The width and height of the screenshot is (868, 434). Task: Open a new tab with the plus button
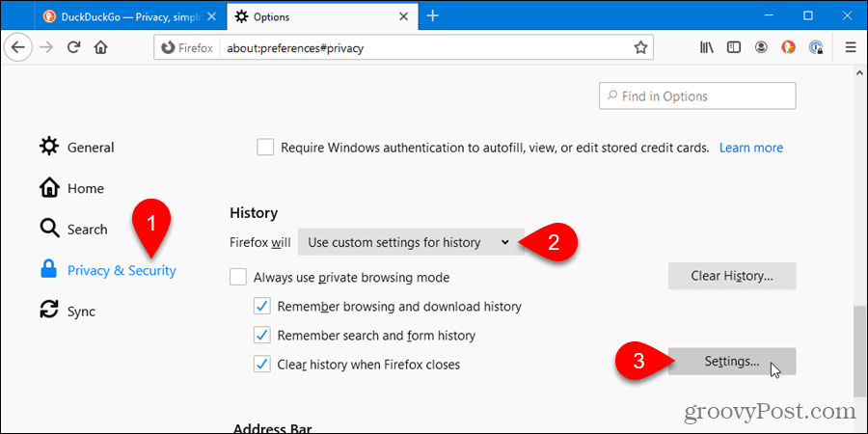point(433,16)
